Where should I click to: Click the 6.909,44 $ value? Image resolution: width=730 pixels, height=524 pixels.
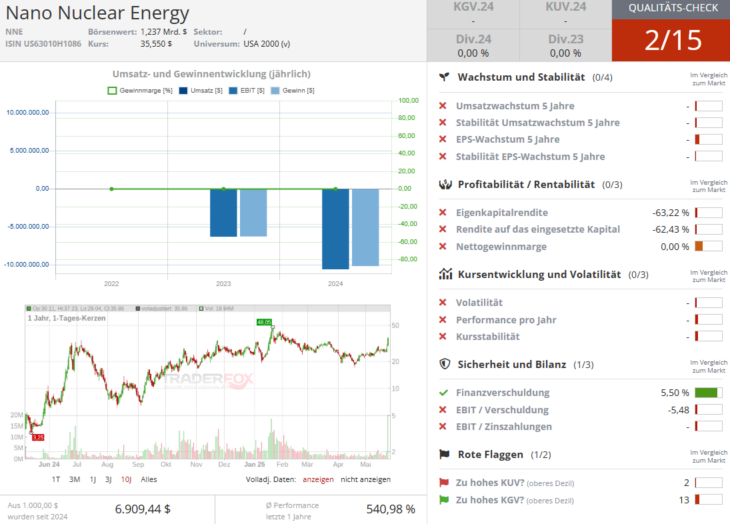click(142, 509)
